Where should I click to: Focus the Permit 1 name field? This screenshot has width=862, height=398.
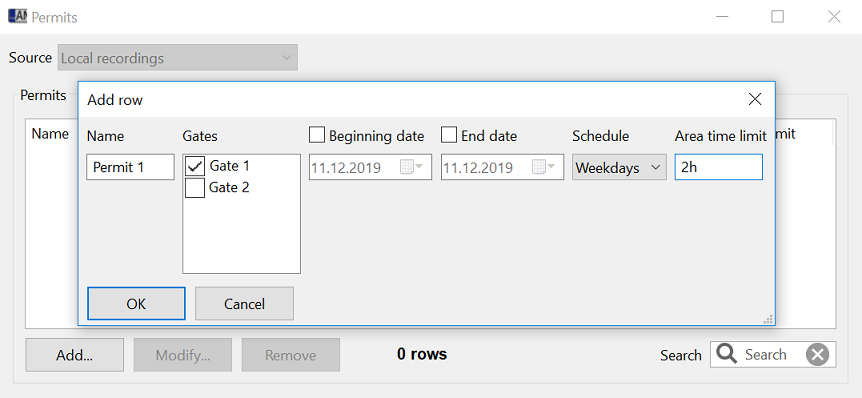pyautogui.click(x=130, y=167)
